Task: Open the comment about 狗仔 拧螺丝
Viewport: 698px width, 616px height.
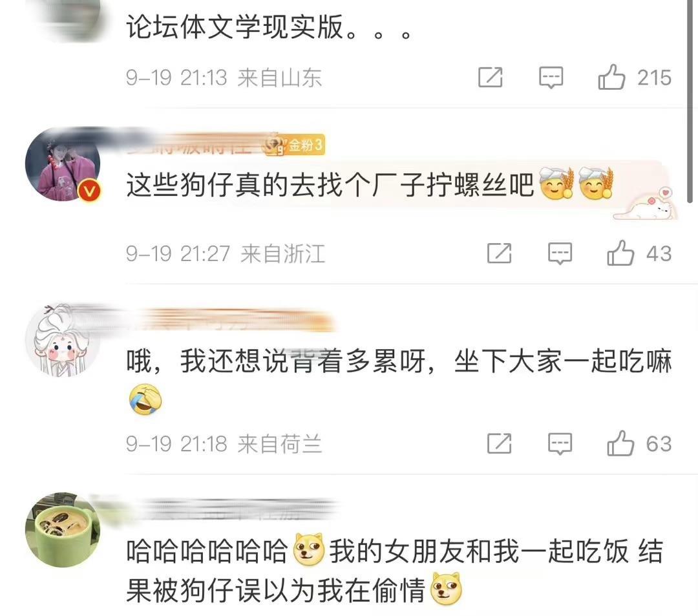Action: pos(330,185)
